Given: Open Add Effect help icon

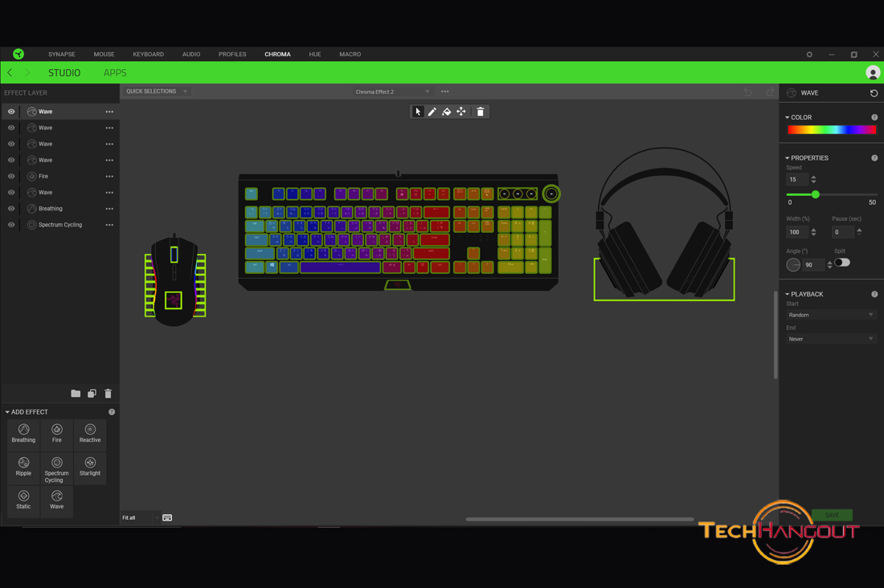Looking at the screenshot, I should [x=112, y=412].
